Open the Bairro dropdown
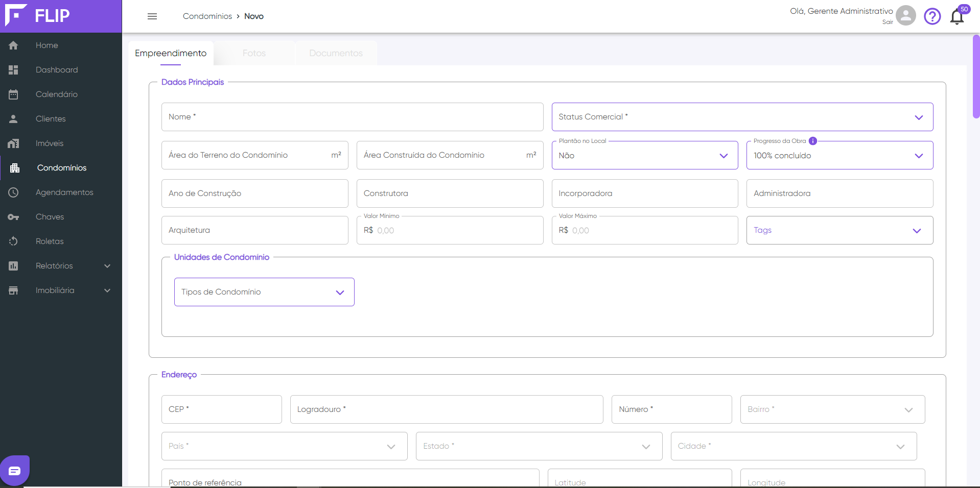Image resolution: width=980 pixels, height=488 pixels. (832, 409)
